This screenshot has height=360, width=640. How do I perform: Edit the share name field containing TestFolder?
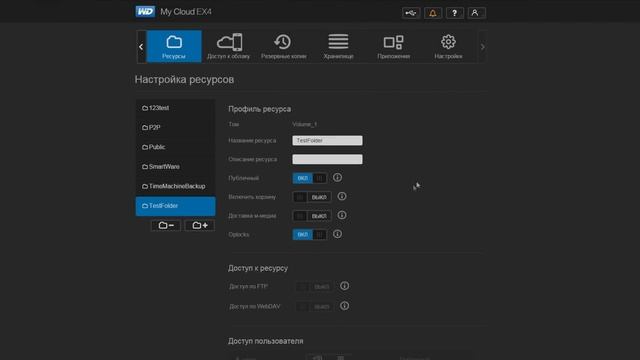click(x=327, y=140)
